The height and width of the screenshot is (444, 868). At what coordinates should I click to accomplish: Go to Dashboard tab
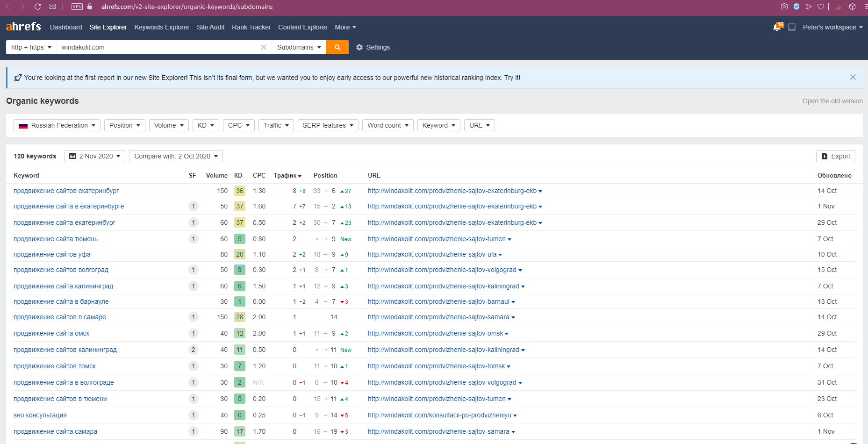click(66, 27)
